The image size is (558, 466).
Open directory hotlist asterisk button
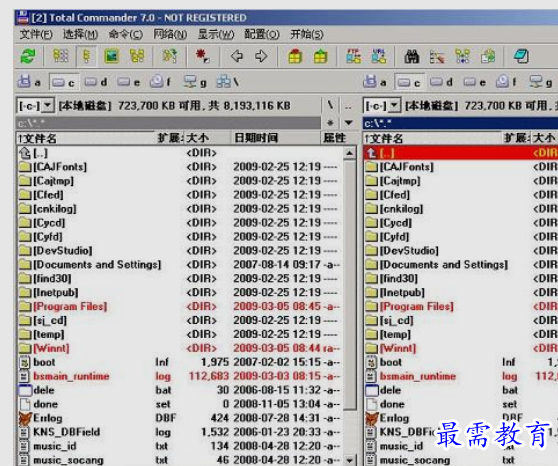click(x=331, y=123)
